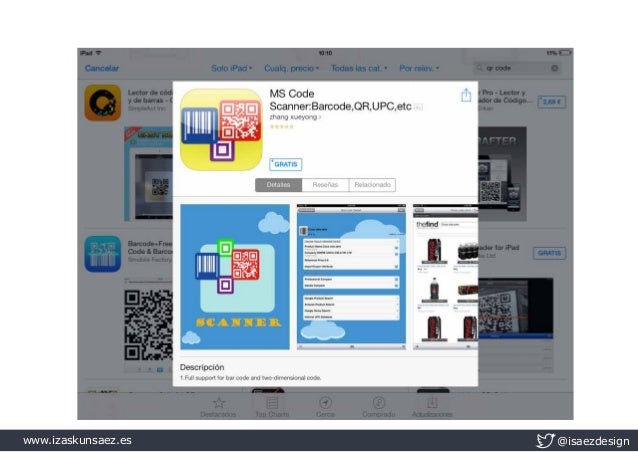The width and height of the screenshot is (638, 452).
Task: Click the 'Full support for bar code' description text
Action: pos(250,378)
